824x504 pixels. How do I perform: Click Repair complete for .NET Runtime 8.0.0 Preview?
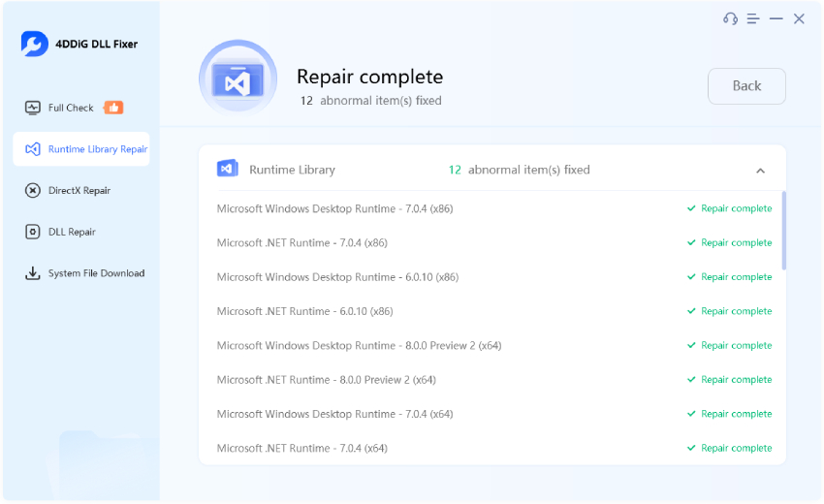coord(729,379)
